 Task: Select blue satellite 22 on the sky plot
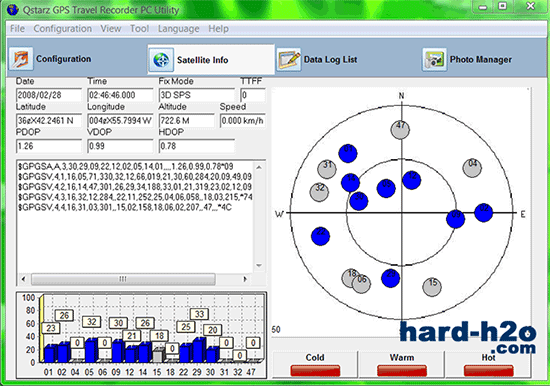click(x=320, y=235)
